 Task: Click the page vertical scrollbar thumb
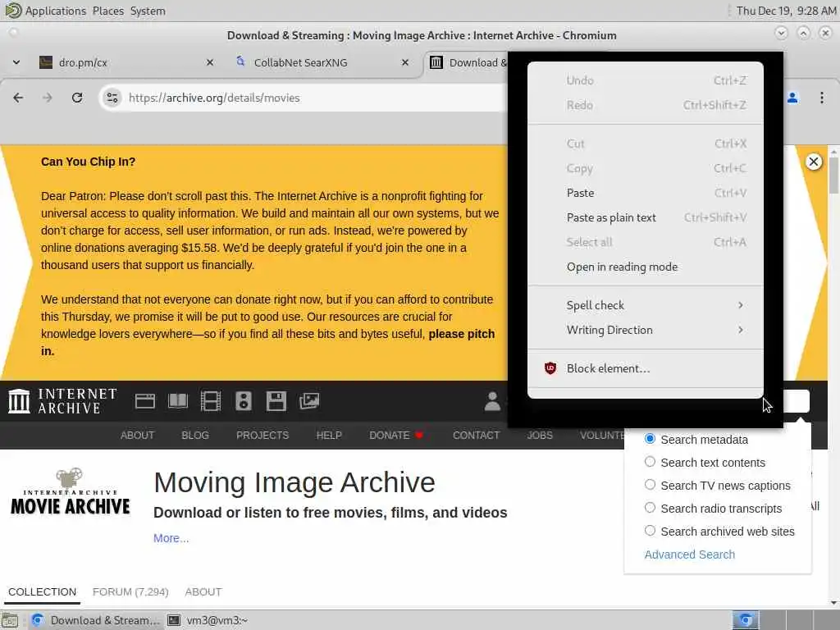click(833, 175)
